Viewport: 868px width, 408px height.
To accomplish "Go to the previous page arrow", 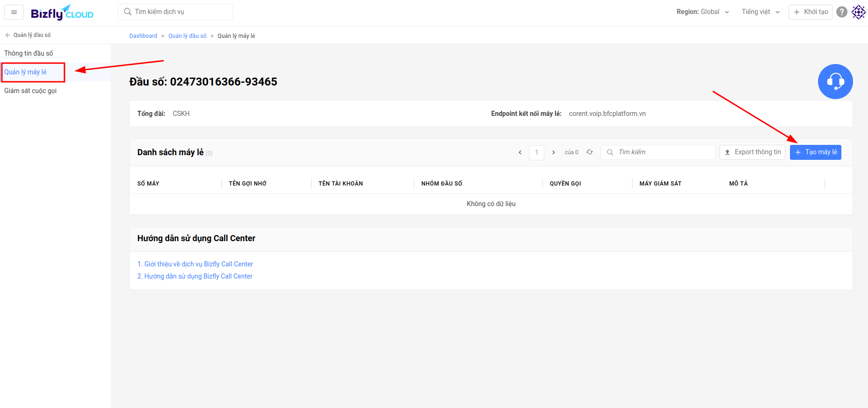I will (x=520, y=152).
